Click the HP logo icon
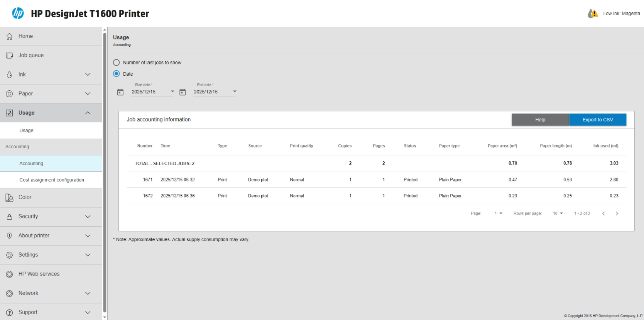Image resolution: width=644 pixels, height=320 pixels. click(18, 13)
